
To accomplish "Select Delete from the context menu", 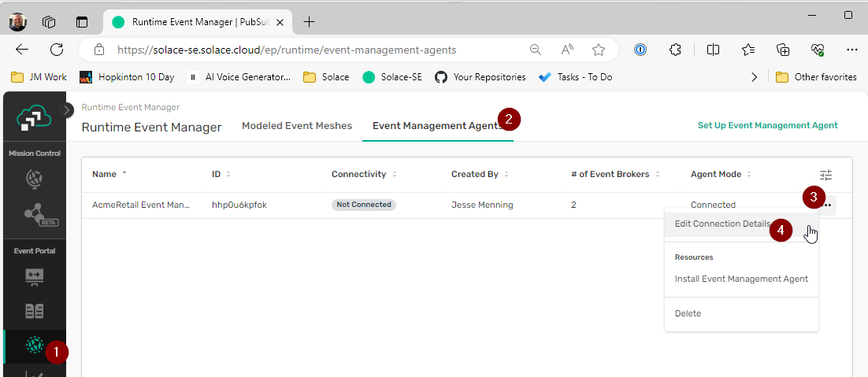I will pyautogui.click(x=688, y=313).
